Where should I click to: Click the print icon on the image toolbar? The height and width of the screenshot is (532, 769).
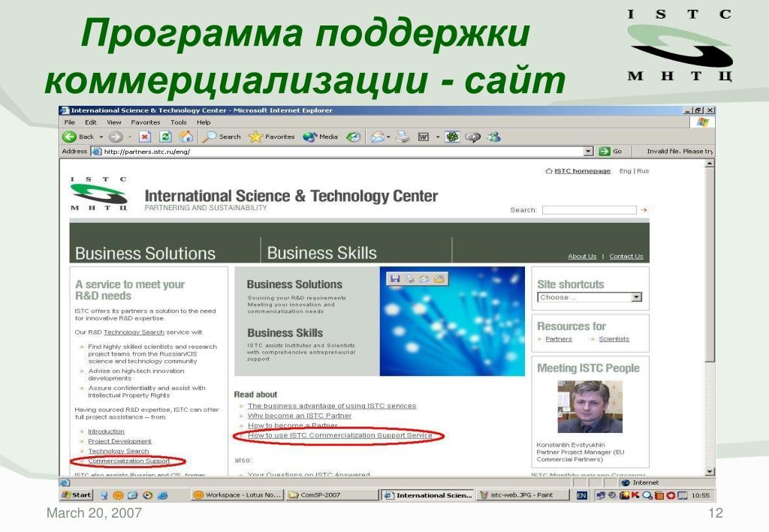click(x=409, y=278)
